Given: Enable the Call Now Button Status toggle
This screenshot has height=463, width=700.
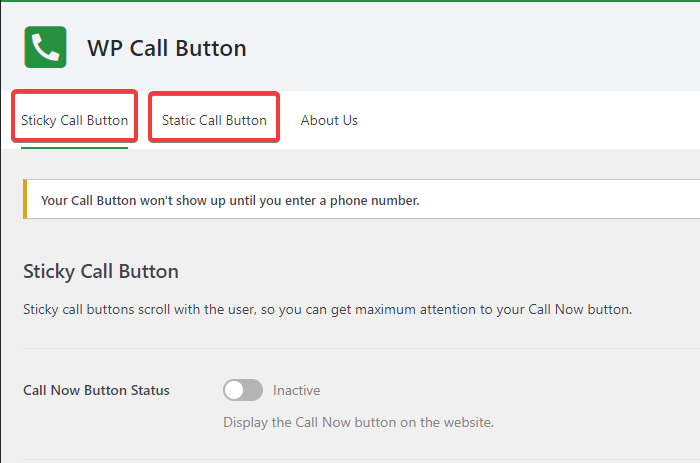Looking at the screenshot, I should pos(243,390).
